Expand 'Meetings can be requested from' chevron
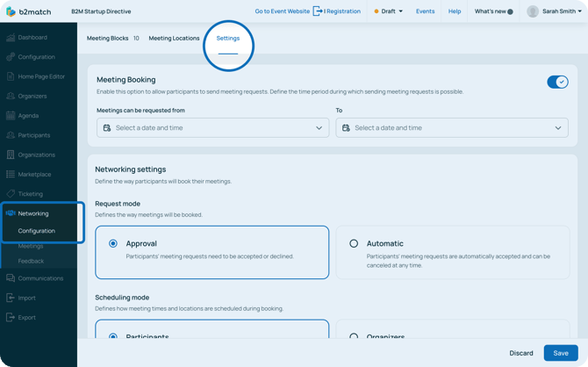The height and width of the screenshot is (367, 588). click(319, 128)
